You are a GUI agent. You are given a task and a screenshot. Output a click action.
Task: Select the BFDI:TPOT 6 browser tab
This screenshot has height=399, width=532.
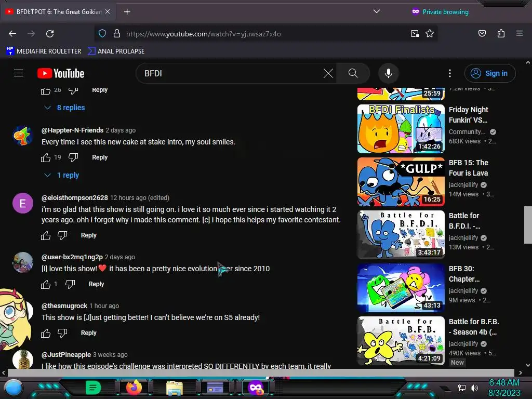tap(58, 11)
